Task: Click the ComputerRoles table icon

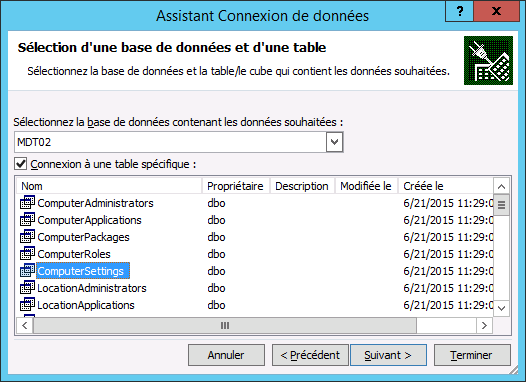Action: coord(27,254)
